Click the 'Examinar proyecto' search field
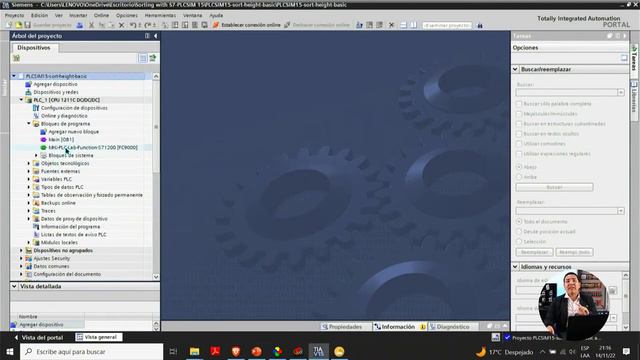The image size is (640, 360). click(447, 25)
